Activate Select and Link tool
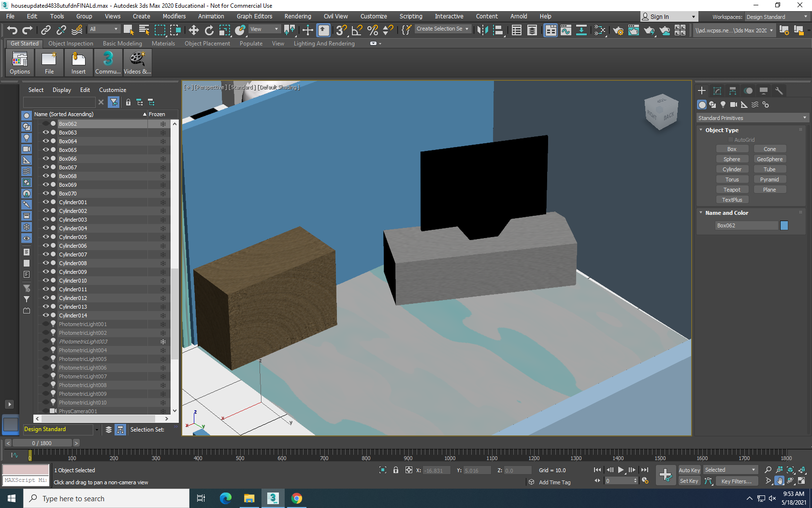Screen dimensions: 812x508 point(46,30)
